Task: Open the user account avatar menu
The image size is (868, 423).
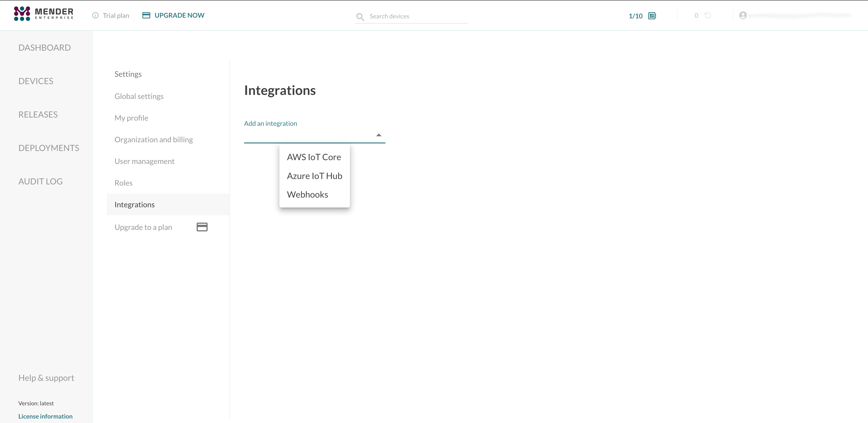Action: [x=743, y=16]
